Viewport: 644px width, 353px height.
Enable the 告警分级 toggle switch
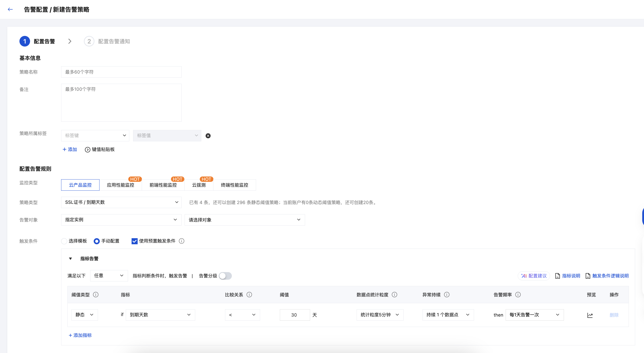click(225, 276)
